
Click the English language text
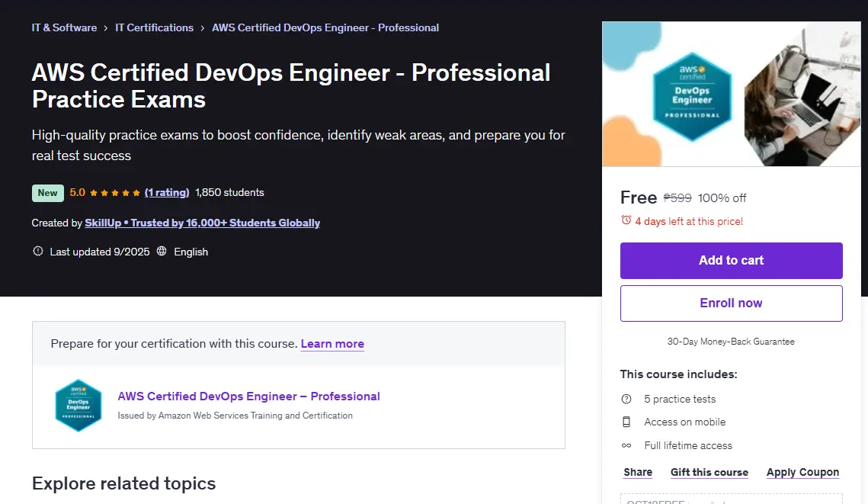[x=191, y=252]
